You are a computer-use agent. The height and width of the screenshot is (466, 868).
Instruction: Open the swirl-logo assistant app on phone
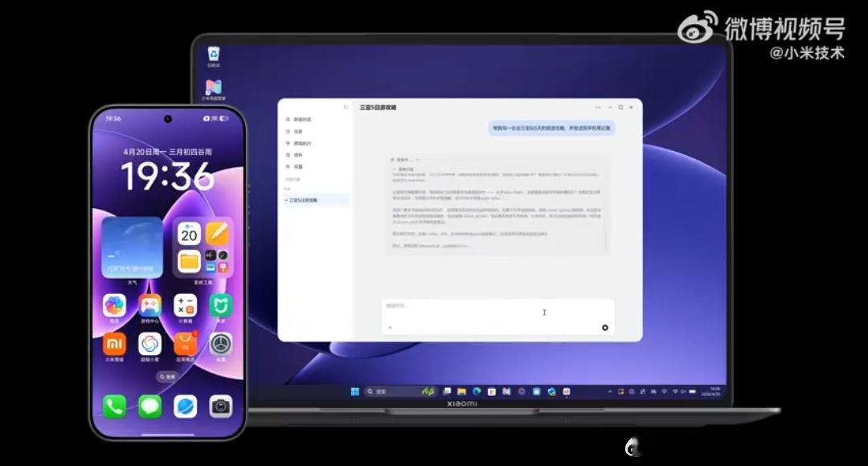[150, 344]
